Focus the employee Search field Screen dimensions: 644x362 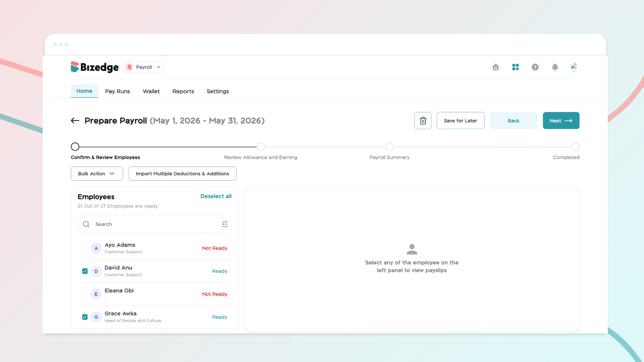155,224
